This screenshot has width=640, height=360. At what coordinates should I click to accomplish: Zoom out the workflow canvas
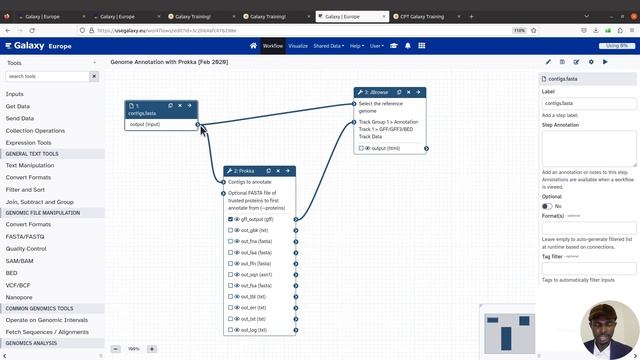pyautogui.click(x=116, y=349)
